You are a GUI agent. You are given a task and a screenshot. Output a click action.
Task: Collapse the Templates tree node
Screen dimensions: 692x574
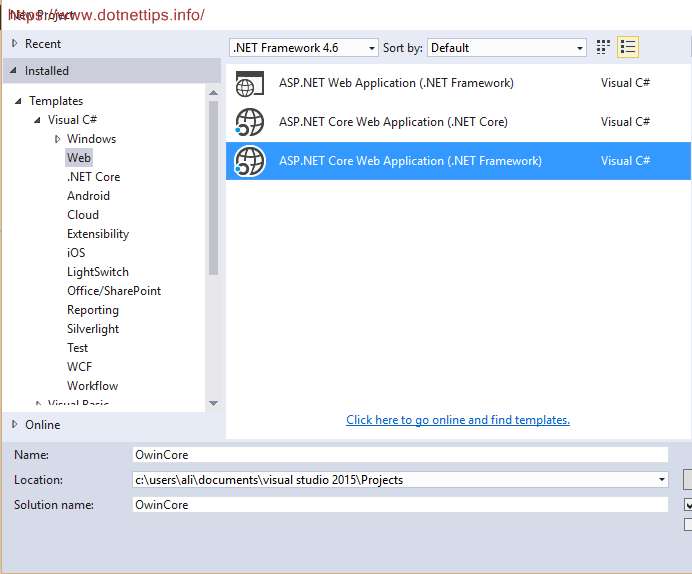pyautogui.click(x=18, y=101)
